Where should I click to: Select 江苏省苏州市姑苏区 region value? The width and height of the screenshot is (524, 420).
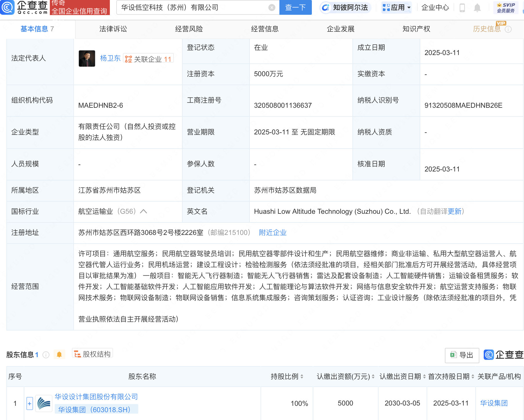tap(110, 190)
